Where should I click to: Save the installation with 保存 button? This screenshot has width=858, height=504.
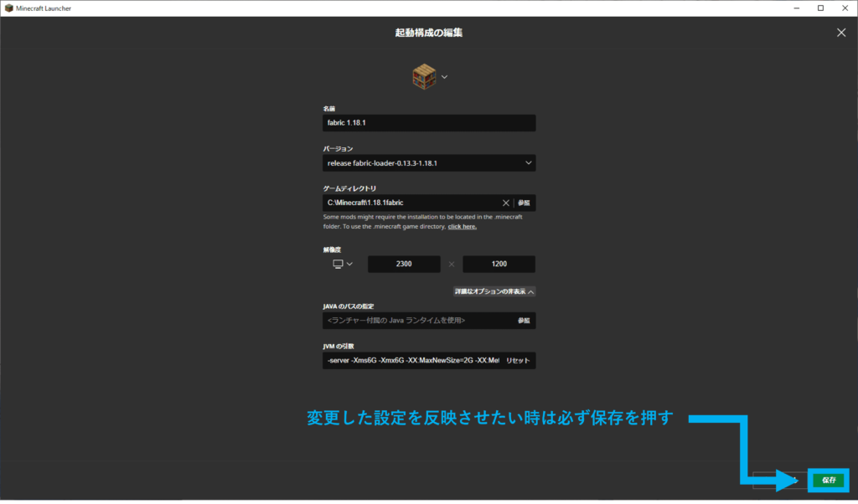(x=829, y=480)
